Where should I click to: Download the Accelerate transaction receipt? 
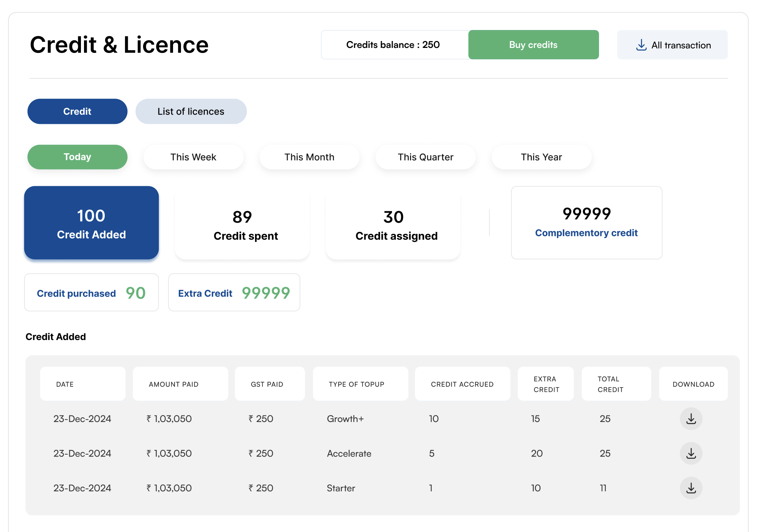tap(691, 453)
